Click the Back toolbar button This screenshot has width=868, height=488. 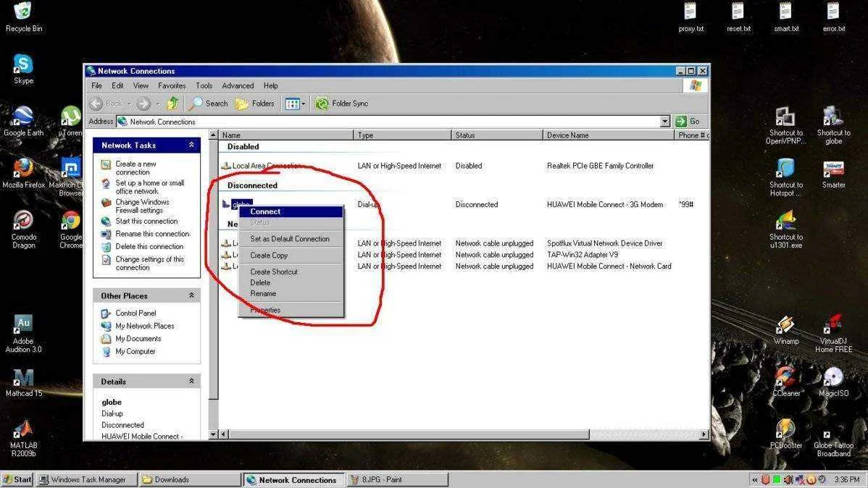(109, 104)
